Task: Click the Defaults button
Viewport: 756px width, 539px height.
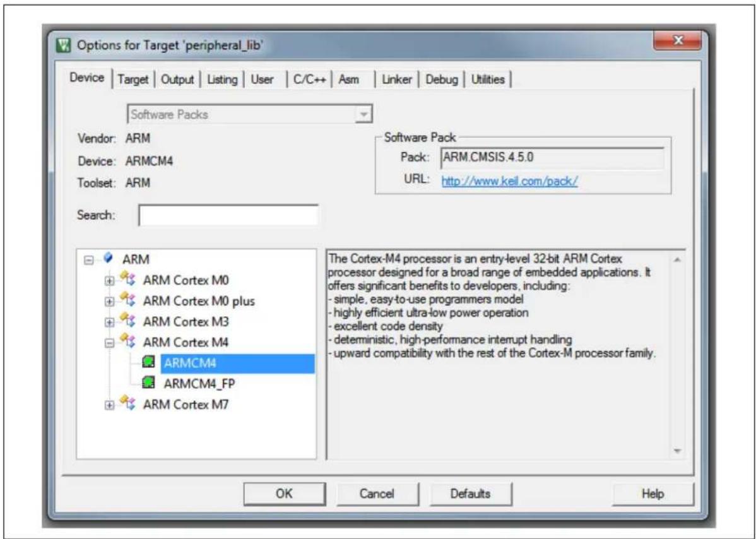Action: (x=470, y=494)
